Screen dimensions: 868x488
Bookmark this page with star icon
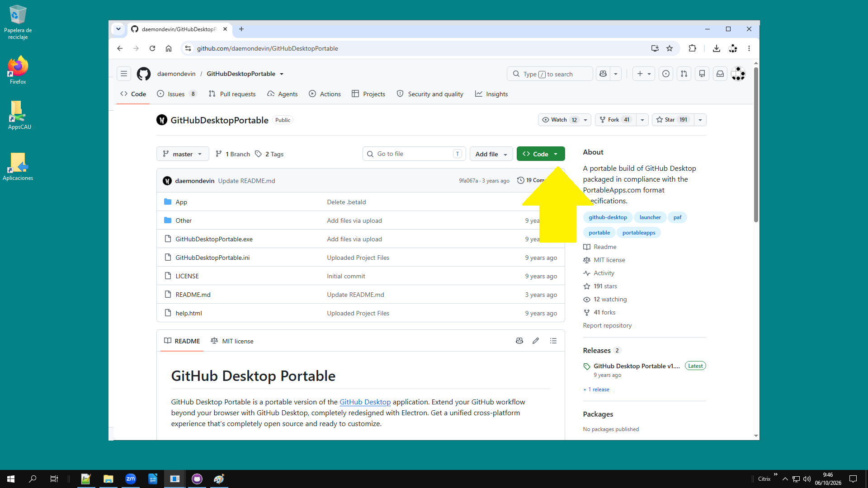(x=670, y=48)
